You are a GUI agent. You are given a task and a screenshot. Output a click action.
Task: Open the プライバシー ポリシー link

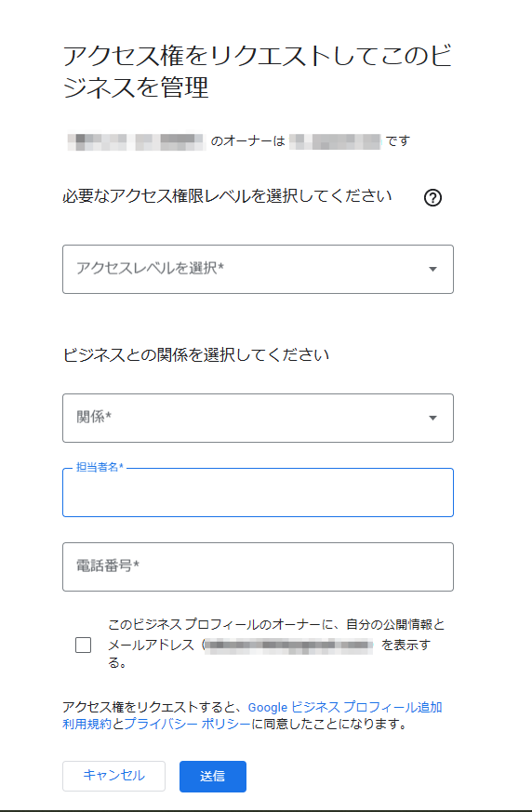[x=188, y=724]
